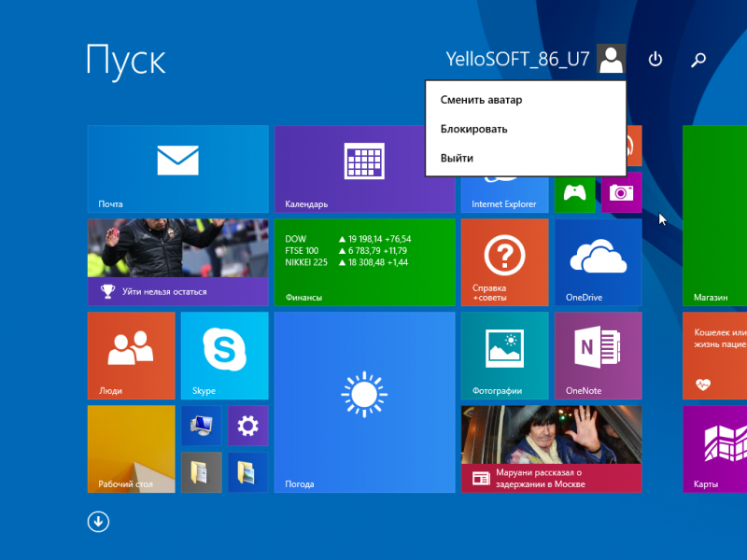
Task: Launch the Internet Explorer tile
Action: click(504, 194)
